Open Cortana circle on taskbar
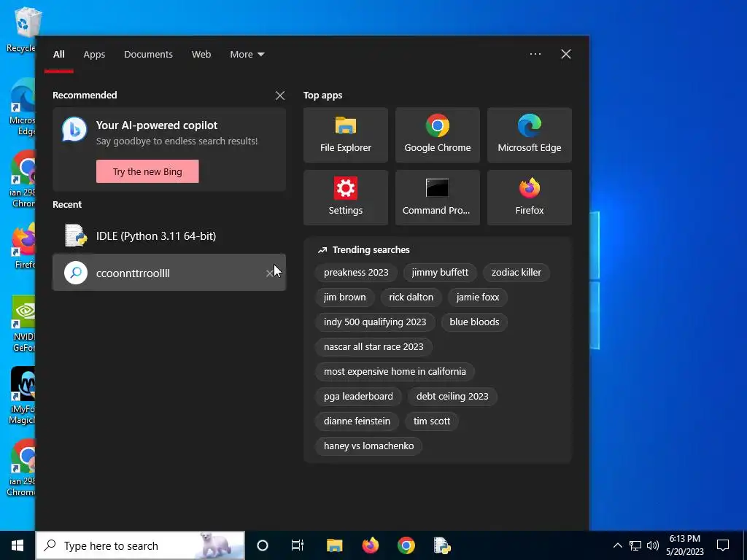747x560 pixels. pyautogui.click(x=263, y=545)
